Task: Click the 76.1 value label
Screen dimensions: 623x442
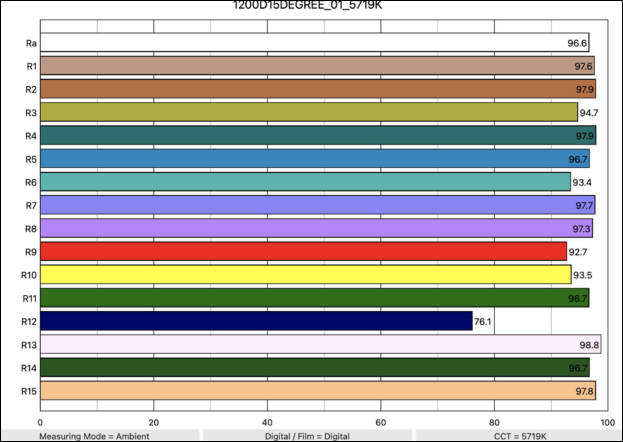Action: pyautogui.click(x=483, y=322)
